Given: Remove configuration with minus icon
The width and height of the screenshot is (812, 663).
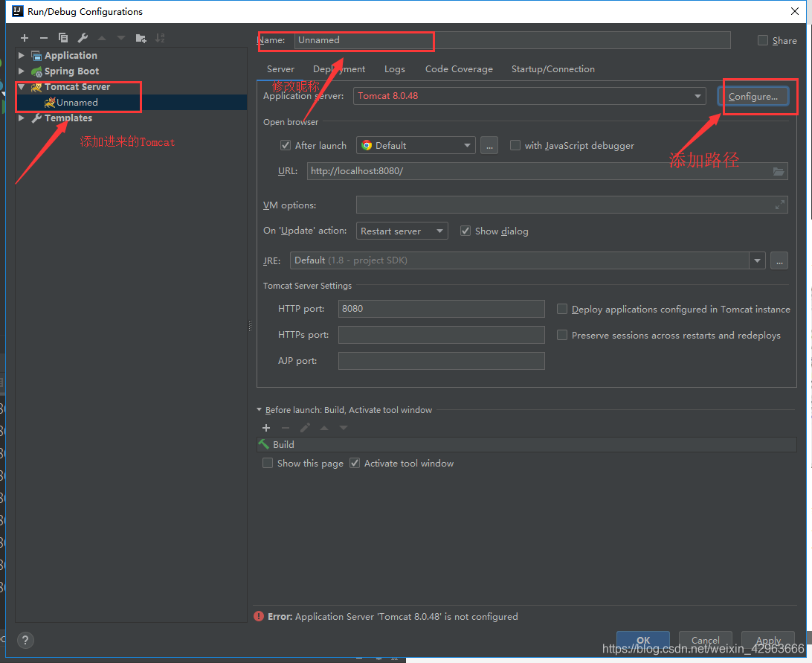Looking at the screenshot, I should point(43,38).
